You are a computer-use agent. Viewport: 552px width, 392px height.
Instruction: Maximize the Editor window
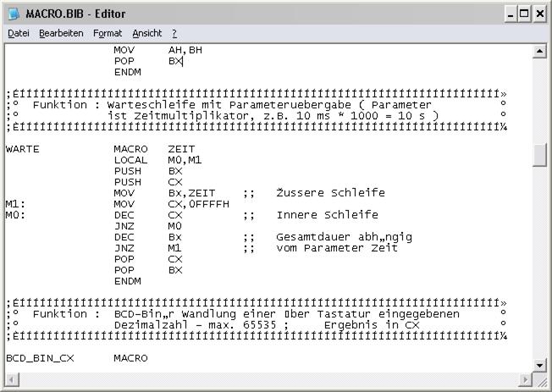point(524,14)
